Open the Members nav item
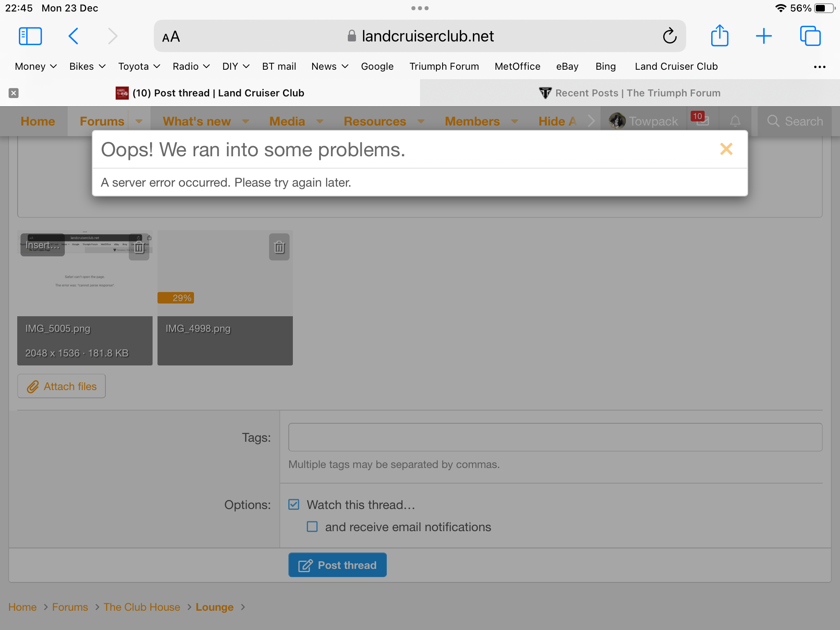This screenshot has height=630, width=840. pyautogui.click(x=472, y=121)
